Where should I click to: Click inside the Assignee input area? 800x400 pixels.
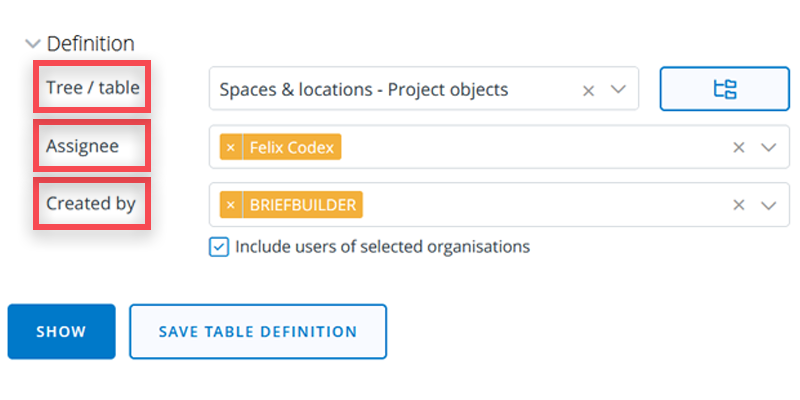click(x=530, y=148)
